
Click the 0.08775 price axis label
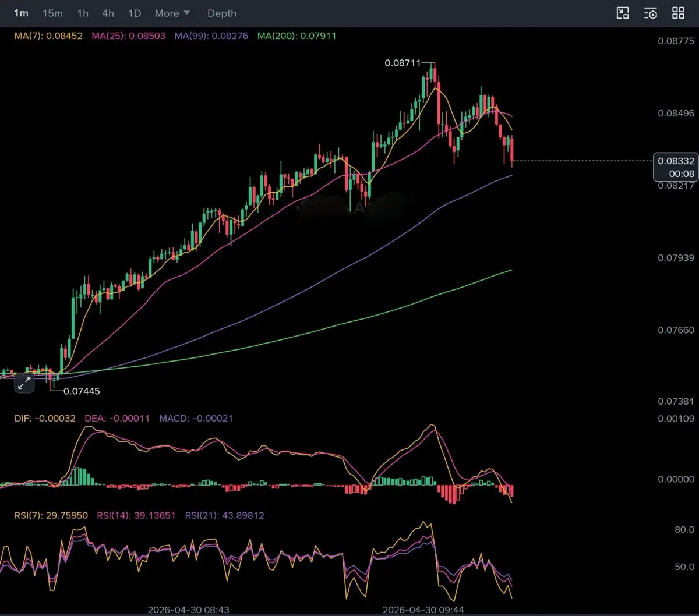676,41
